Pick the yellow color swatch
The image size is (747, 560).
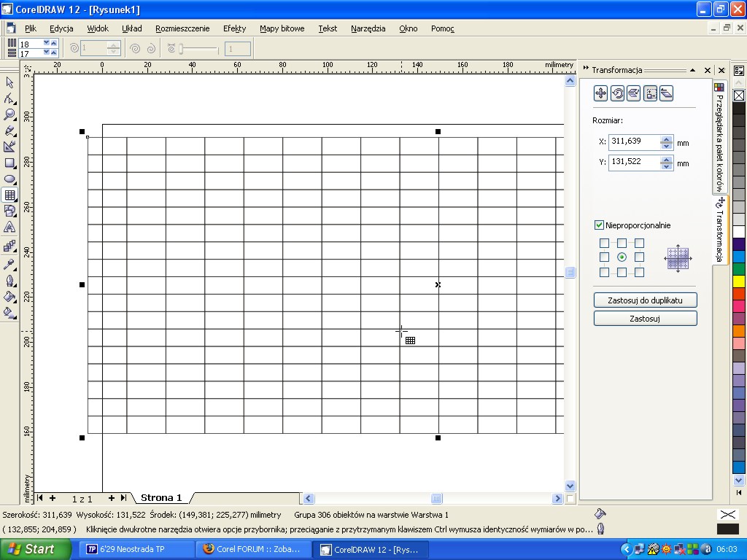(x=739, y=281)
